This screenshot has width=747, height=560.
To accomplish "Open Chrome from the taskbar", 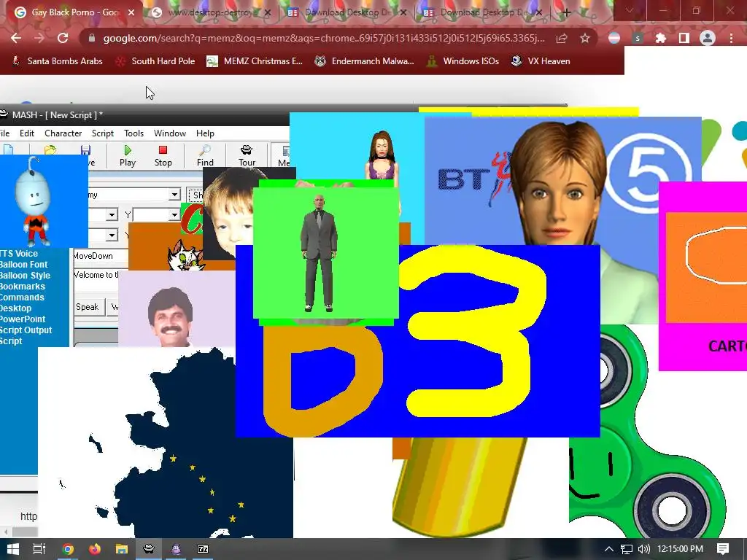I will click(x=68, y=549).
